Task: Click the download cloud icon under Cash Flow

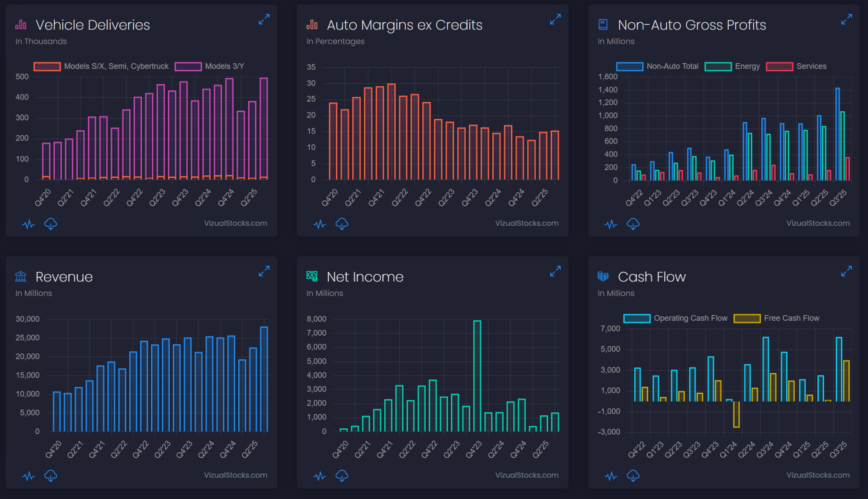Action: 633,475
